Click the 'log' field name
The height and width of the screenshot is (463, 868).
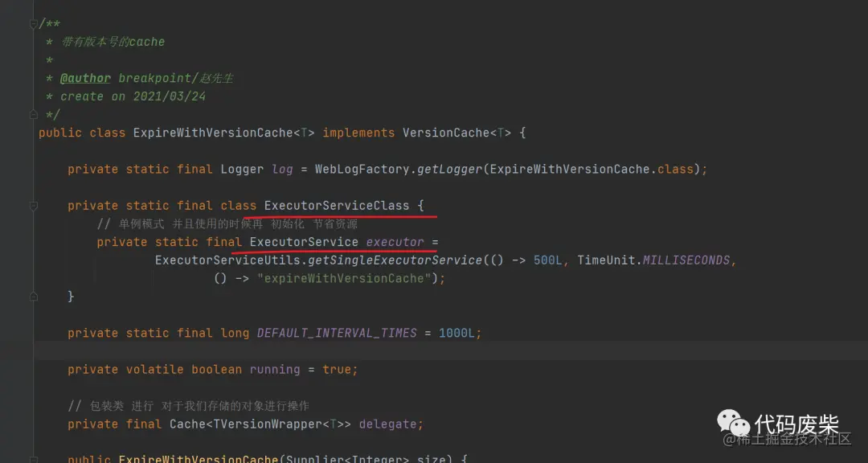(282, 170)
